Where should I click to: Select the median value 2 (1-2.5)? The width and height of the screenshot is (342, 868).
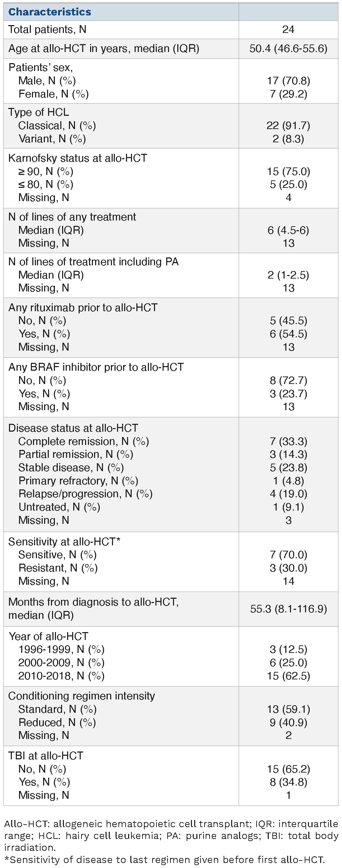tap(288, 275)
